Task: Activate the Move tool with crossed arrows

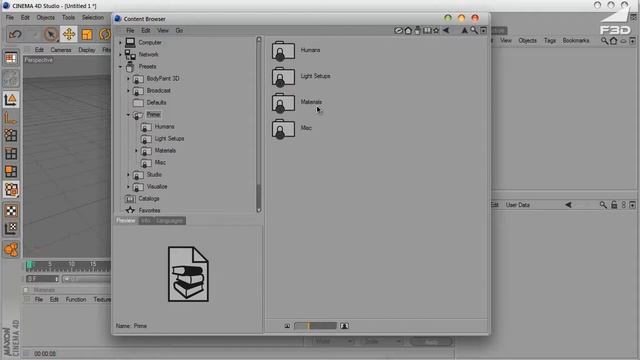Action: point(69,34)
